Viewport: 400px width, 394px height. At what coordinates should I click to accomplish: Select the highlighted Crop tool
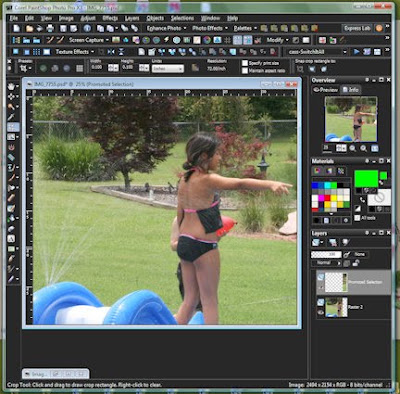(13, 127)
